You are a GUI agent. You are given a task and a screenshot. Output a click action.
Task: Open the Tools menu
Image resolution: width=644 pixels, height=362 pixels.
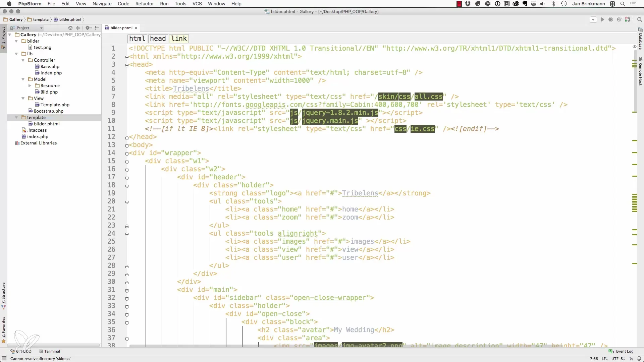click(180, 4)
